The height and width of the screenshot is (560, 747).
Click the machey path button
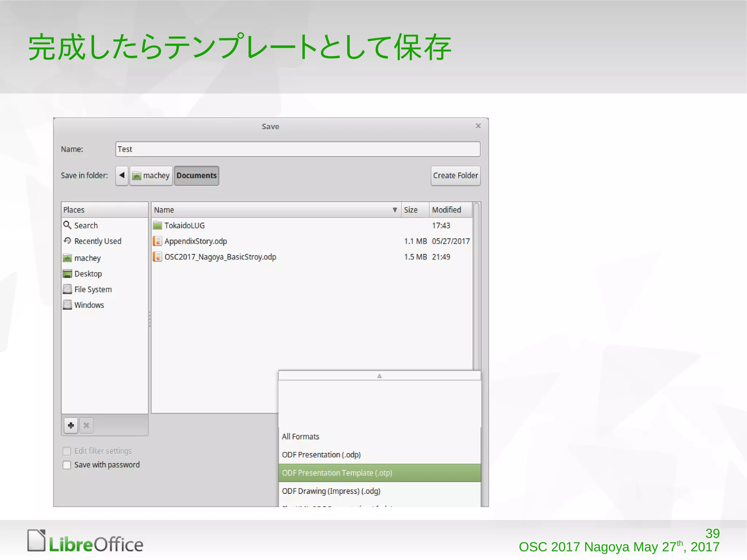151,175
